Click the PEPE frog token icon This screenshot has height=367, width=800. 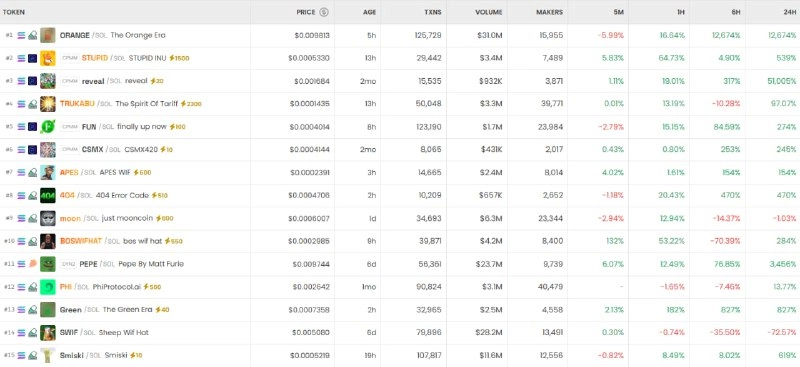48,264
